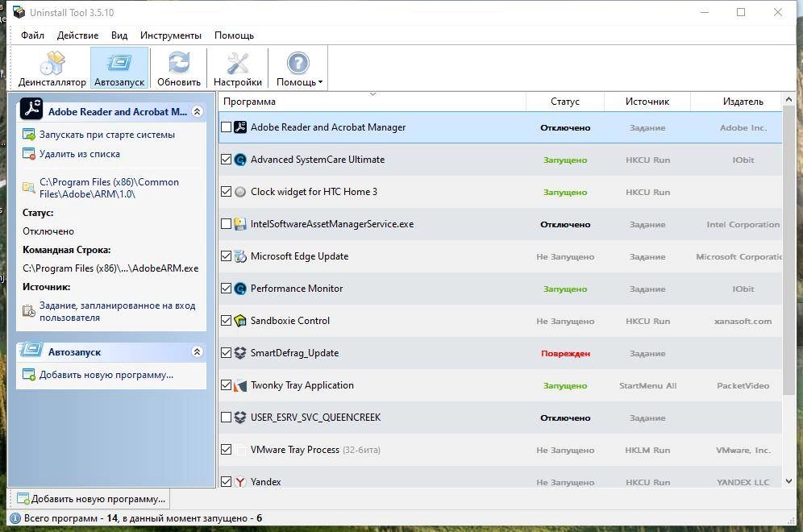Screen dimensions: 803x532
Task: Click the Performance Monitor row icon
Action: [240, 289]
